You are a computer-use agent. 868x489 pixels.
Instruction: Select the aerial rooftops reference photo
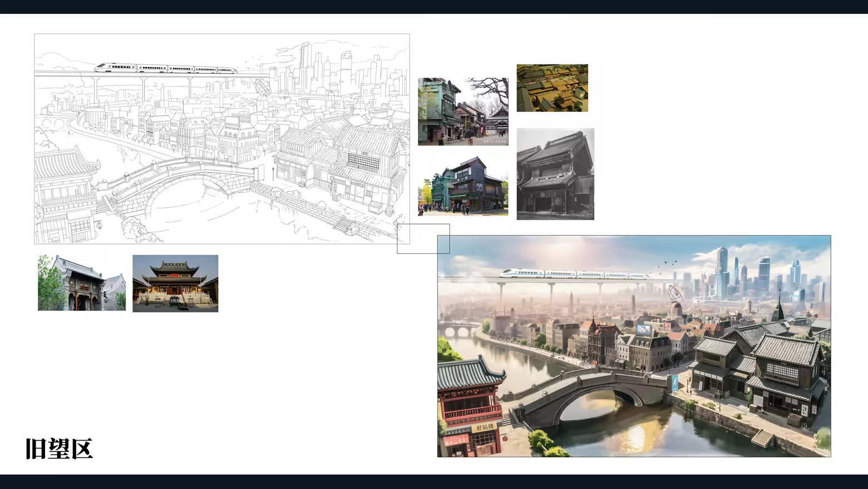pyautogui.click(x=552, y=88)
